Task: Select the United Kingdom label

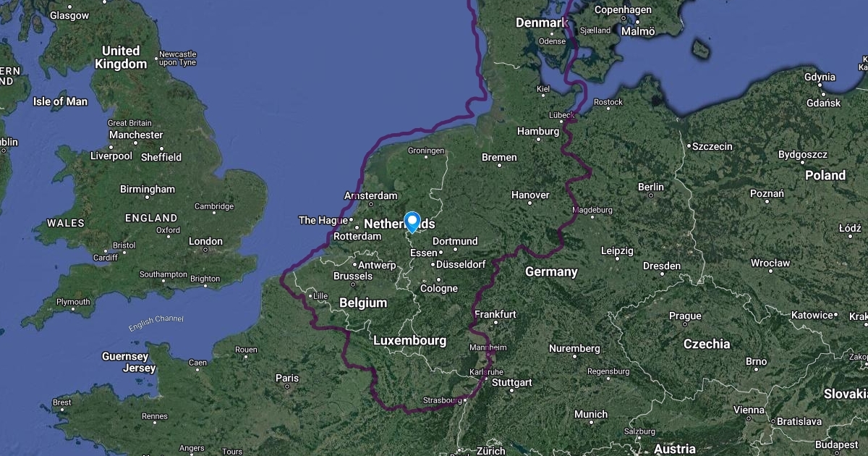Action: point(121,57)
